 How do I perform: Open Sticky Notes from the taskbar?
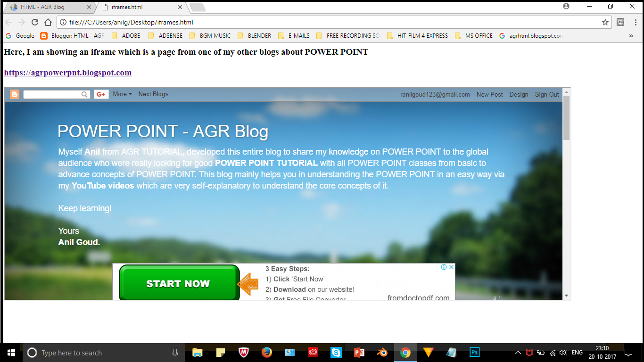point(220,353)
